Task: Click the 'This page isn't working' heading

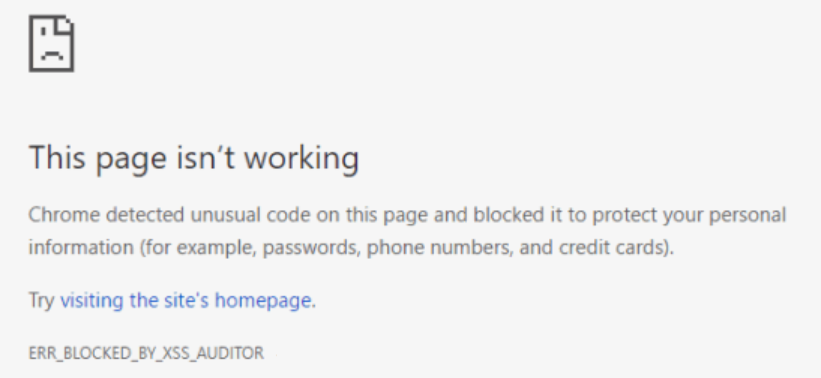Action: pos(194,158)
